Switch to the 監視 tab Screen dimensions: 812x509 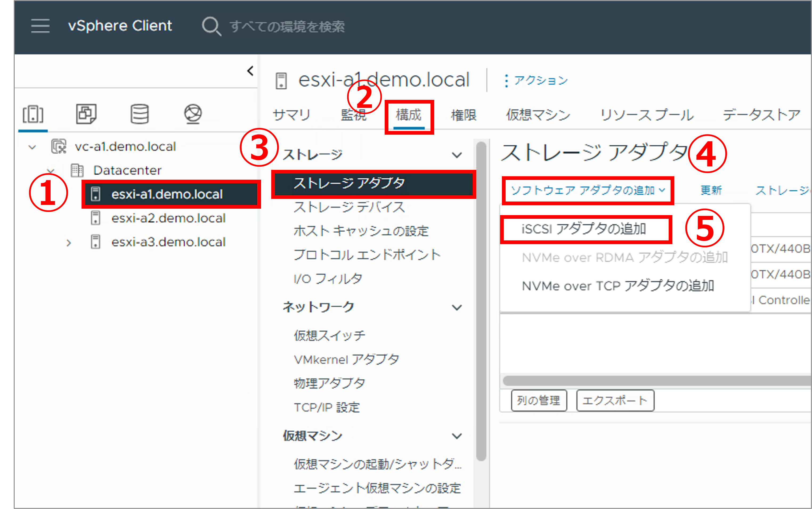pos(353,115)
